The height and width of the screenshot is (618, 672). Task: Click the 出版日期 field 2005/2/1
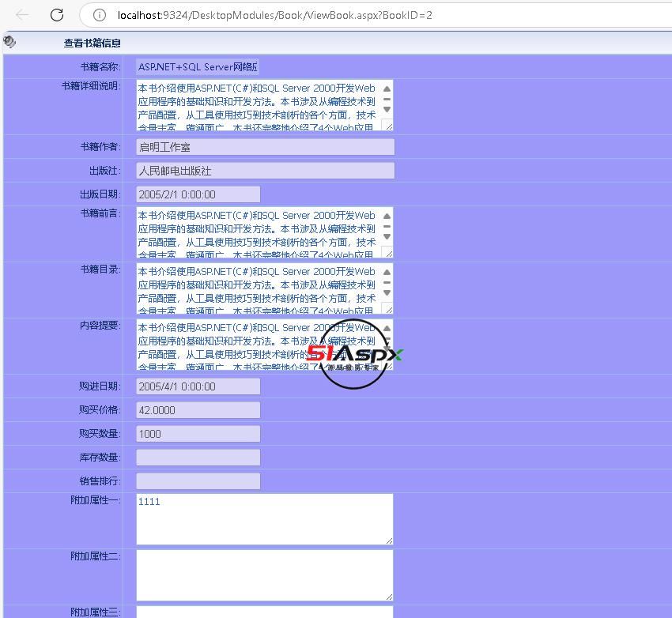point(198,194)
